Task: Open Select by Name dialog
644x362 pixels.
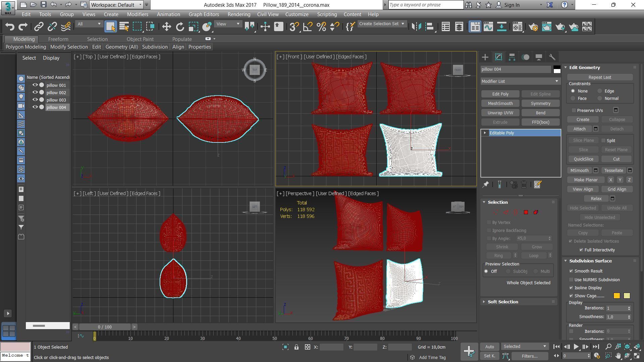Action: pyautogui.click(x=124, y=27)
